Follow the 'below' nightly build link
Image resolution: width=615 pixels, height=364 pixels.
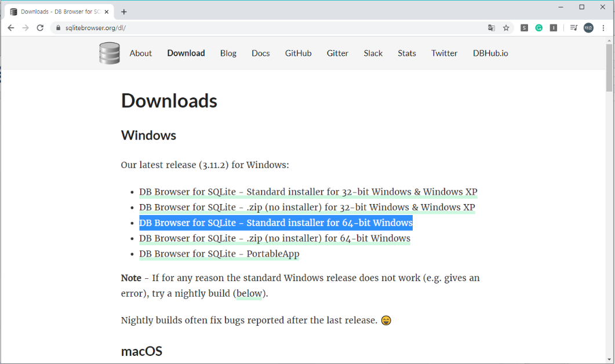pos(249,293)
